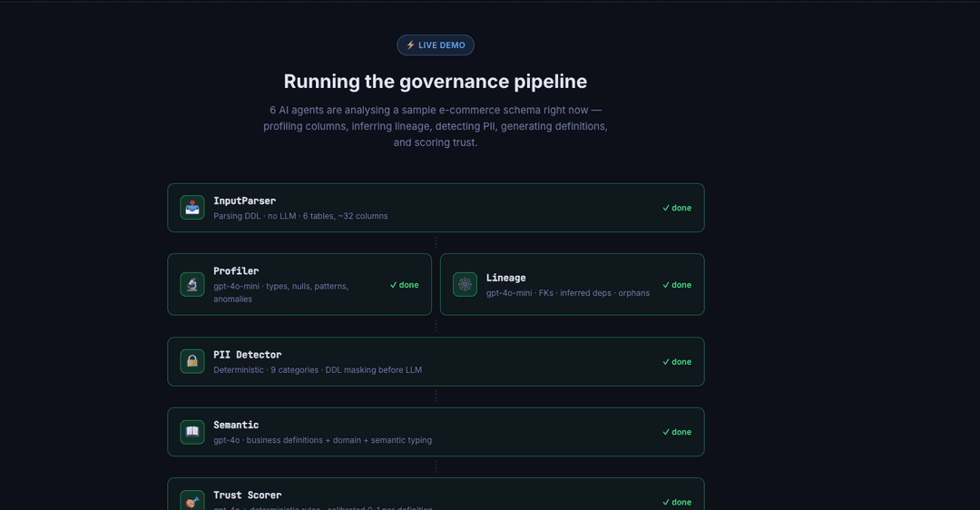Click Trust Scorer done status
The width and height of the screenshot is (980, 510).
click(x=677, y=502)
